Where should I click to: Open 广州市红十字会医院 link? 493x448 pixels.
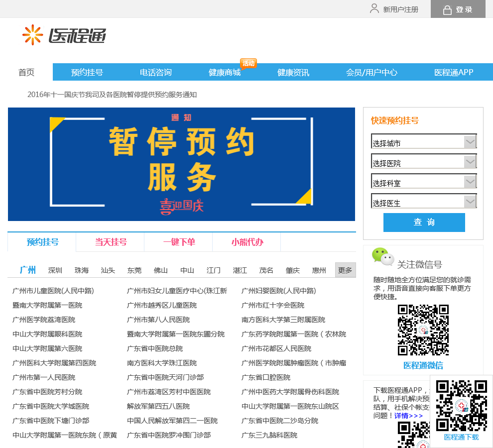pos(272,305)
